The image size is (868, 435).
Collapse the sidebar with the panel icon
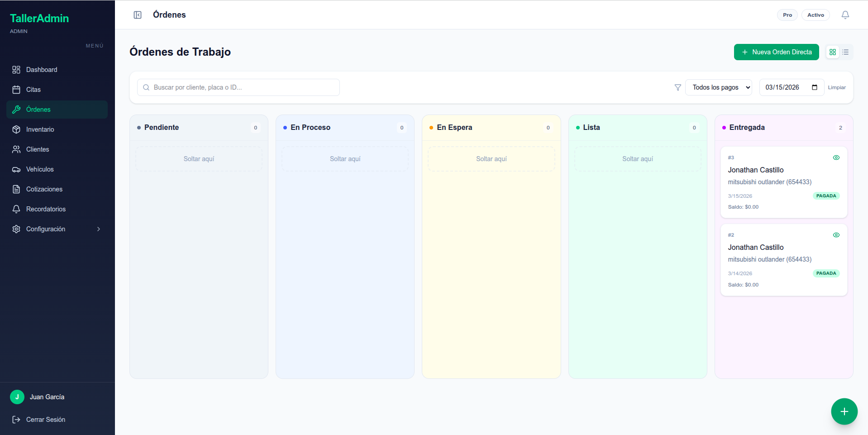138,15
